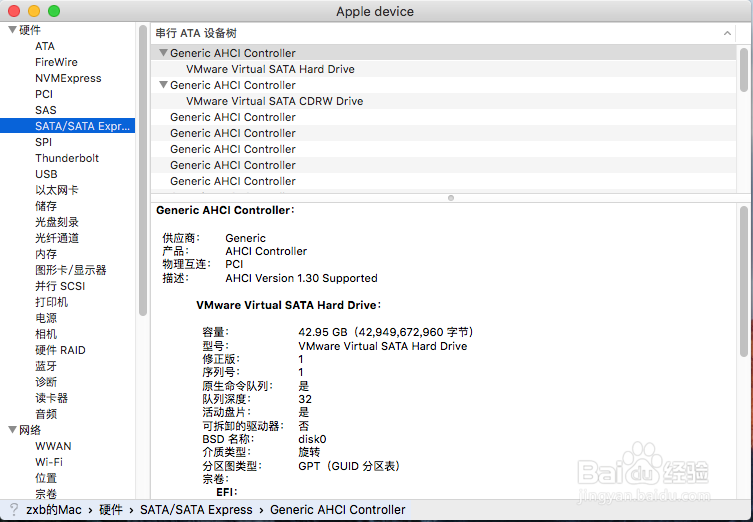
Task: Click zxb的Mac in the path bar
Action: [x=54, y=510]
